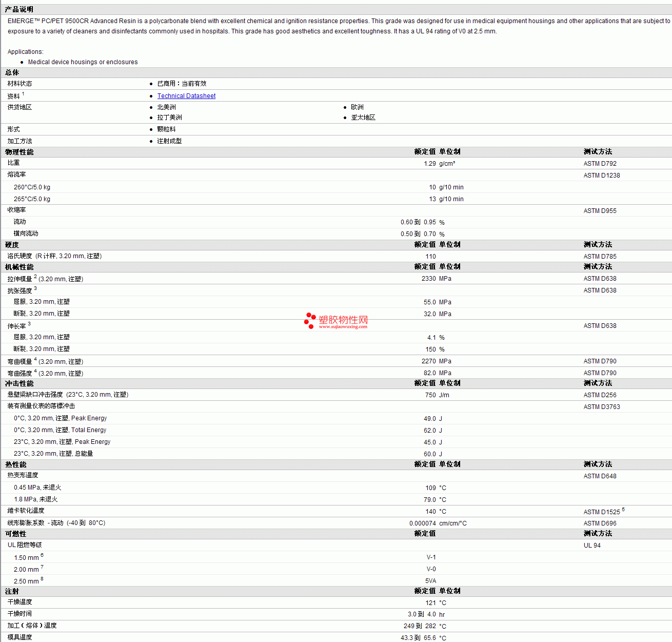Select the ASTM D256 test method
Image resolution: width=672 pixels, height=642 pixels.
600,395
